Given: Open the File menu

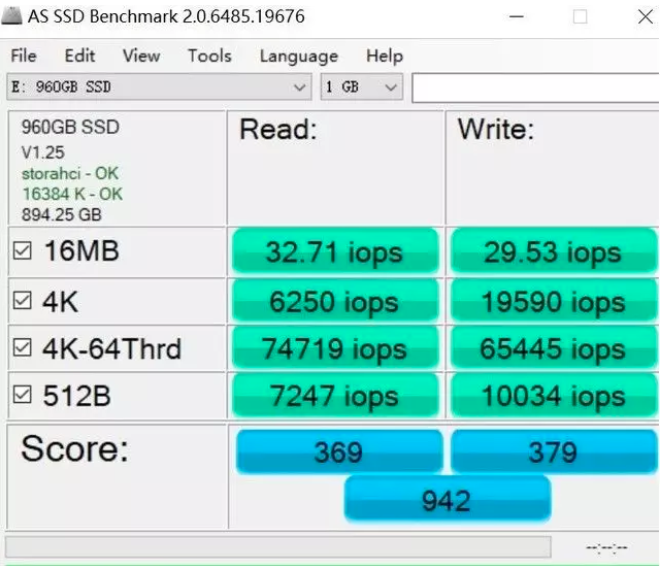Looking at the screenshot, I should point(23,56).
